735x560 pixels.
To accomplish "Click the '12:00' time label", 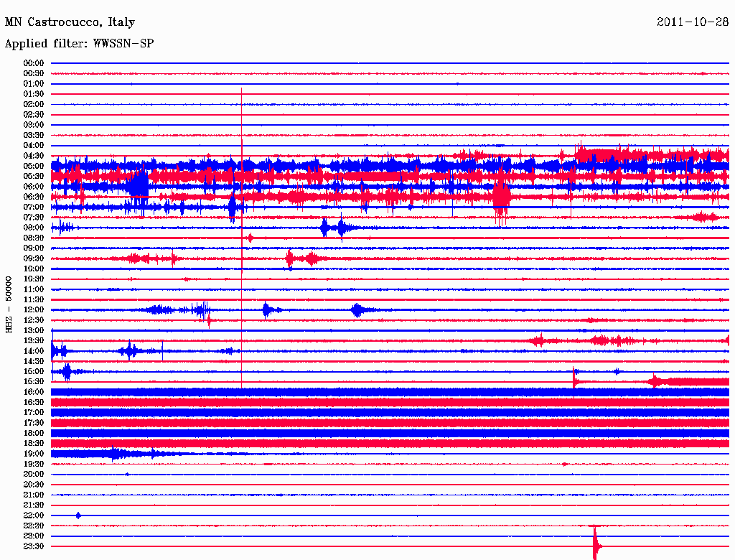I will [34, 309].
